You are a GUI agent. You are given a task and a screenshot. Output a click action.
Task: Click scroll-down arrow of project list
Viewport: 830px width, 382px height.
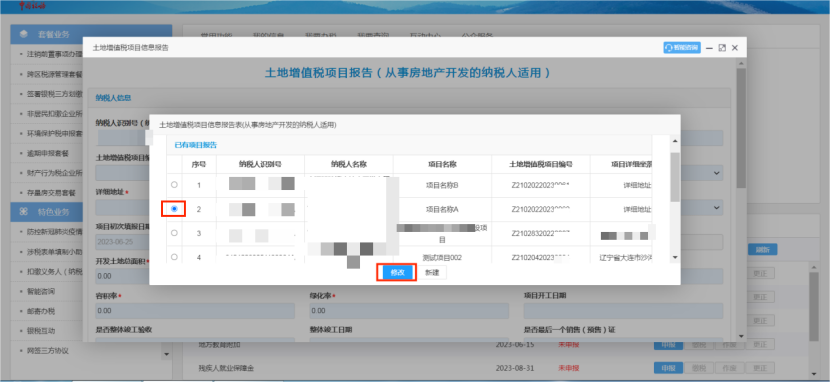[674, 257]
